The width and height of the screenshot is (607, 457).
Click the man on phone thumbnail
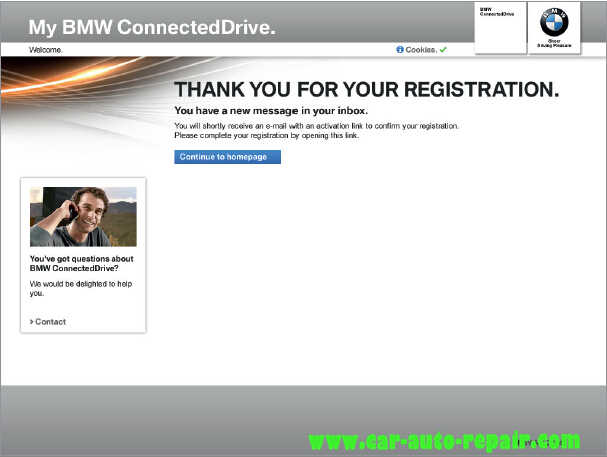pyautogui.click(x=83, y=217)
